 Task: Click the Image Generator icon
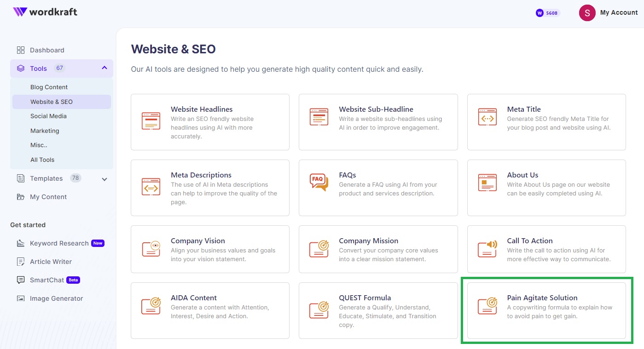coord(21,298)
